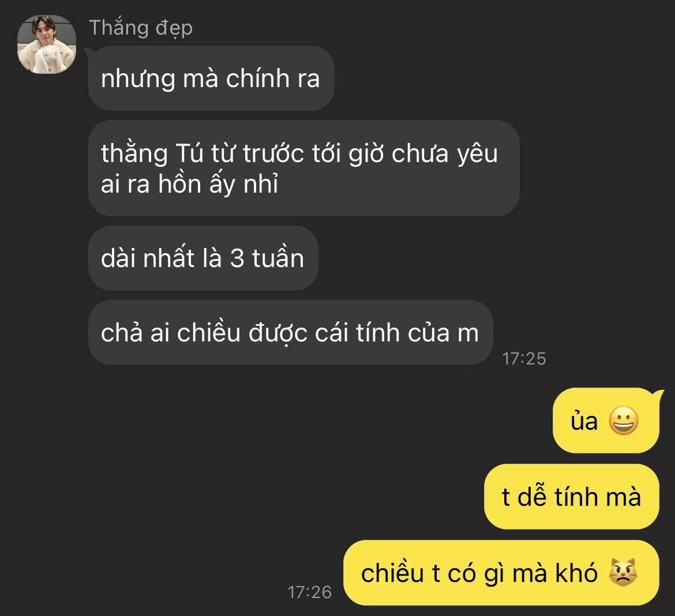Screen dimensions: 675x616
Task: Tap the message starting 'thằng Tú từ trước'
Action: (304, 168)
